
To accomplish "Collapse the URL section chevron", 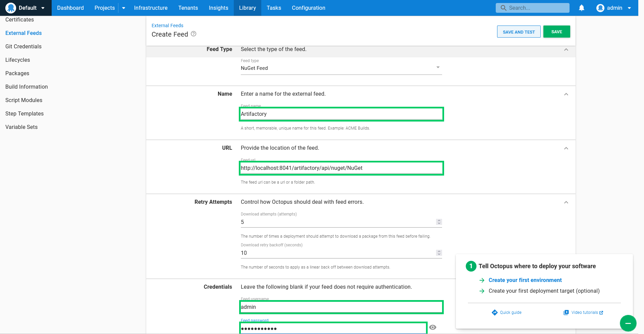I will (566, 148).
